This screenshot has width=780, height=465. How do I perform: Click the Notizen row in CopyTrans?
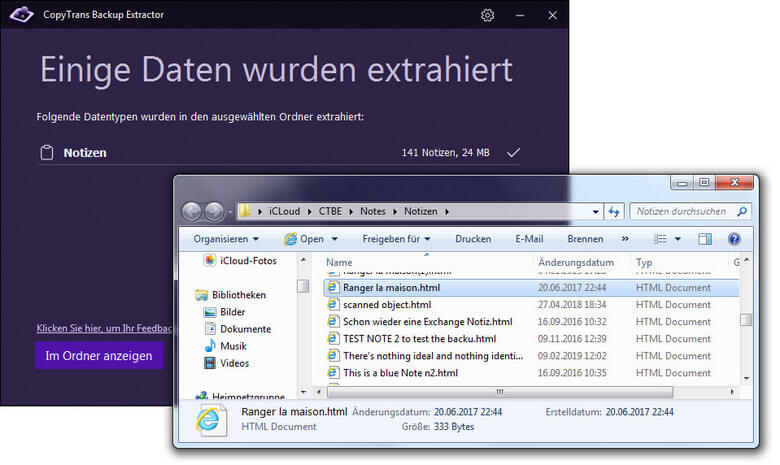(279, 153)
